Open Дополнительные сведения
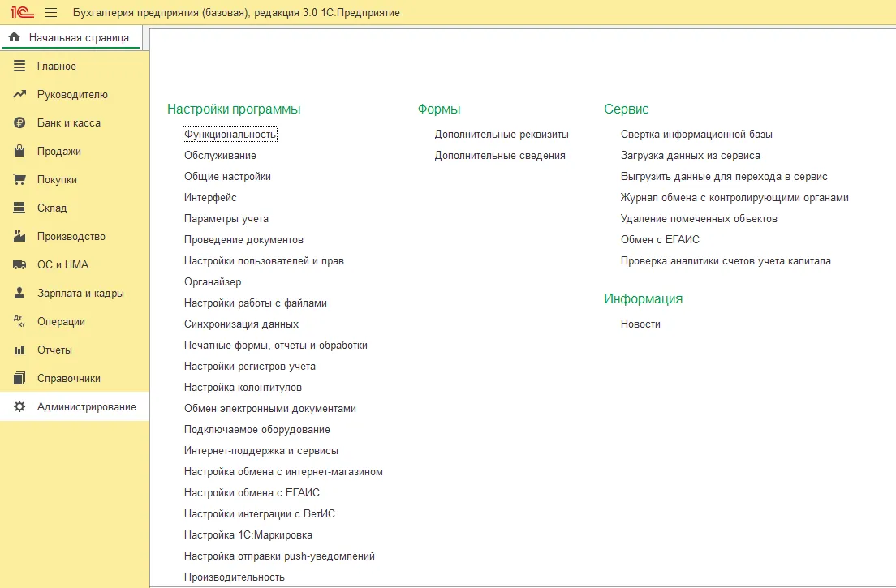The width and height of the screenshot is (896, 588). pos(500,155)
